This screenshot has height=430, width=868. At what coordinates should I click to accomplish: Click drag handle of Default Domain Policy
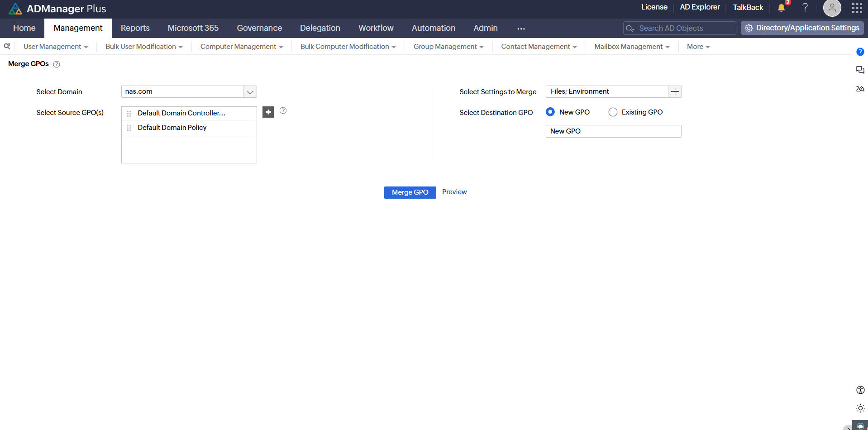tap(129, 128)
